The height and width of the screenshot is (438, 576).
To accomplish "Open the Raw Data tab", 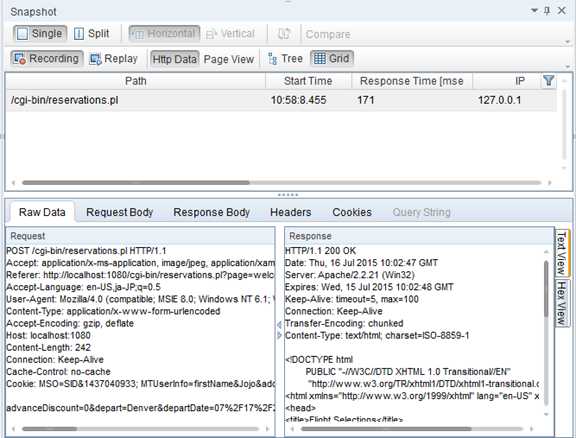I will [x=42, y=212].
